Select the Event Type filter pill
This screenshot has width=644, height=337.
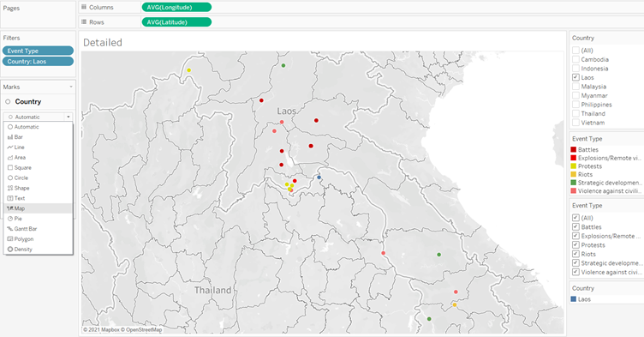coord(38,51)
